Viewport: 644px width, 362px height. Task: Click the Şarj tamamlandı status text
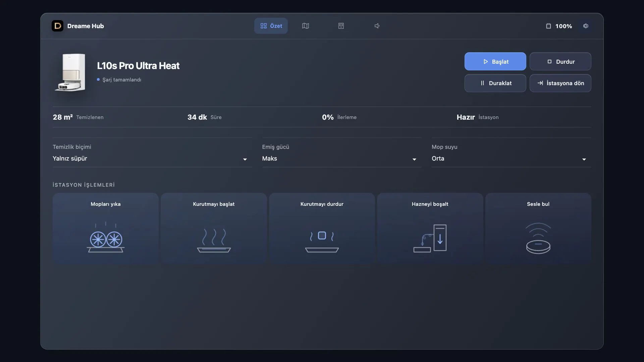[x=122, y=80]
